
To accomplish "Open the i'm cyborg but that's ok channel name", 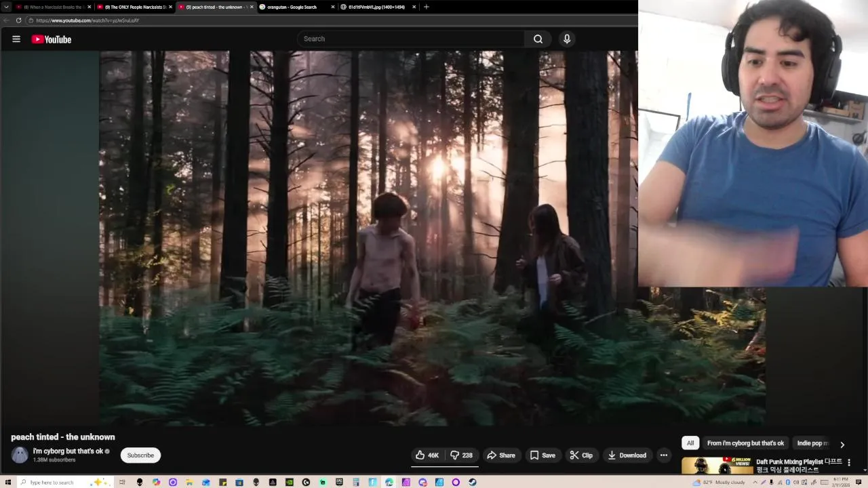I will 68,451.
